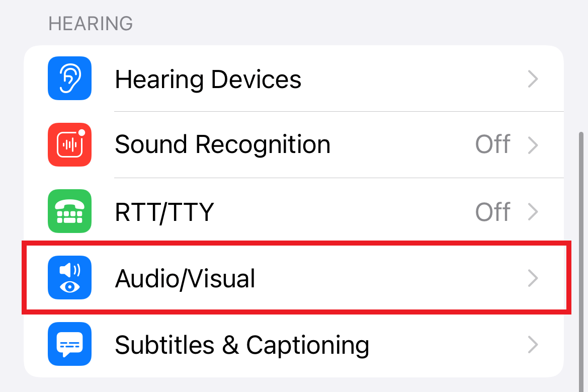The image size is (588, 392).
Task: Click the Audio/Visual speaker-eye icon
Action: pos(69,277)
